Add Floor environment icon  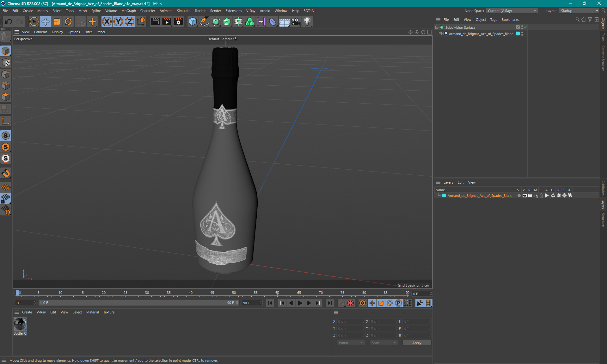(x=284, y=21)
